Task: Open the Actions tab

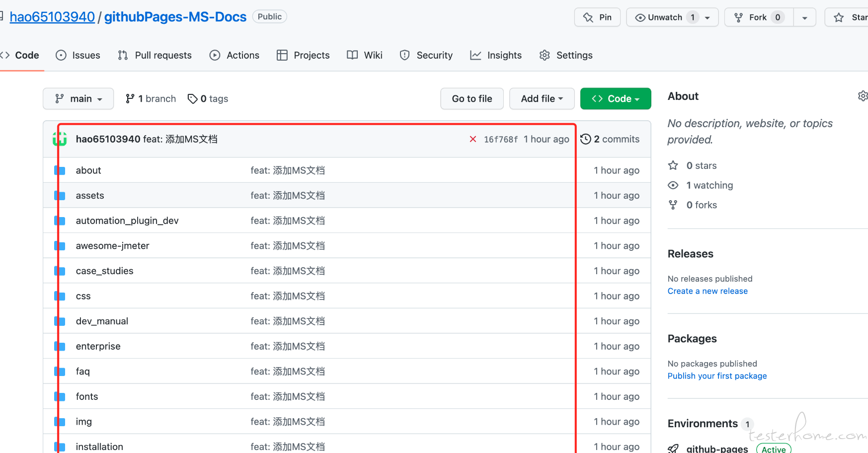Action: tap(235, 55)
